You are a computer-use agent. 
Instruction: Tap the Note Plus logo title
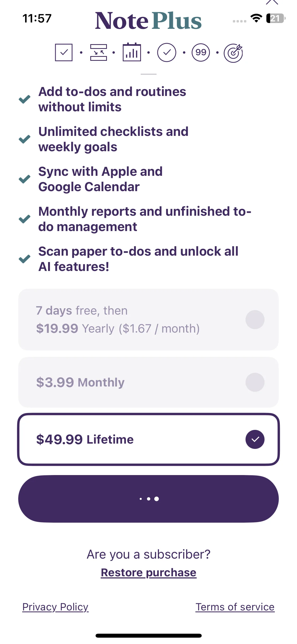[148, 21]
